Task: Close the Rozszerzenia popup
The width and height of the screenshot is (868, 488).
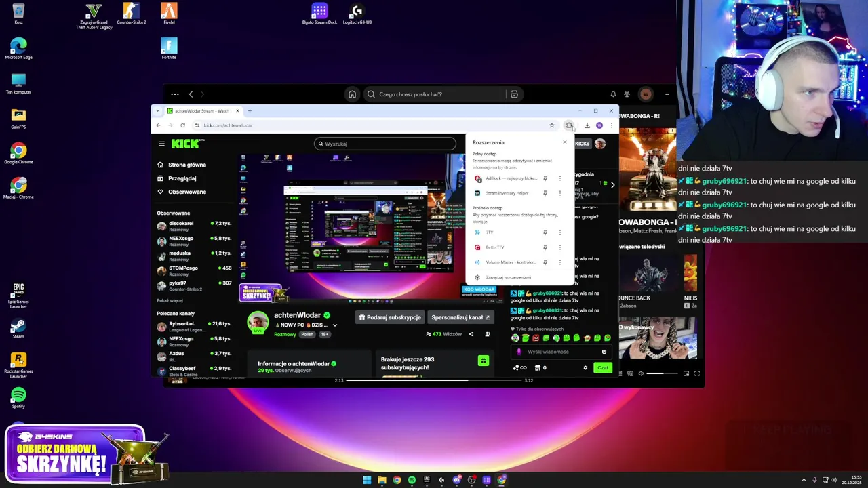Action: [564, 142]
